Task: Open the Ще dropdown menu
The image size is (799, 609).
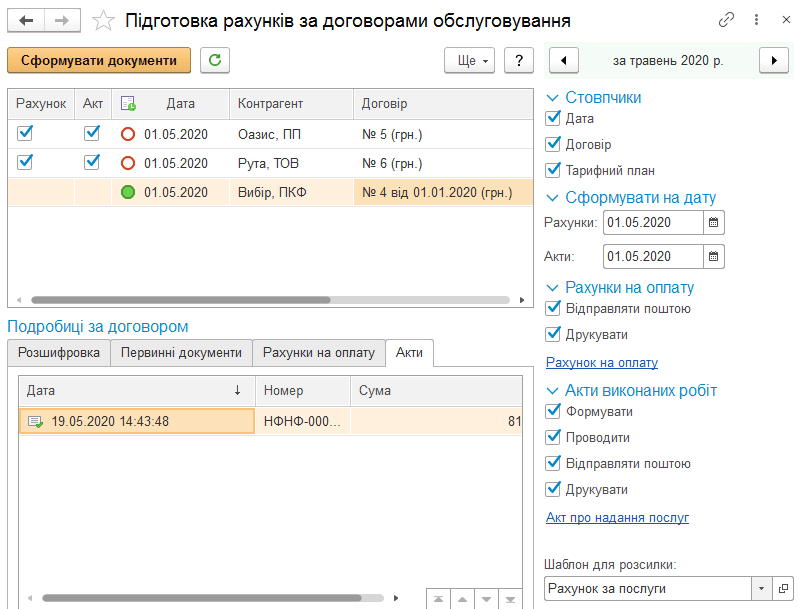Action: 469,60
